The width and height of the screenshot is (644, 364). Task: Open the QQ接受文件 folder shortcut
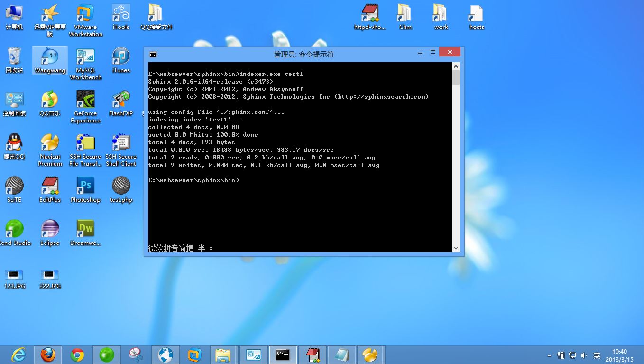tap(156, 17)
